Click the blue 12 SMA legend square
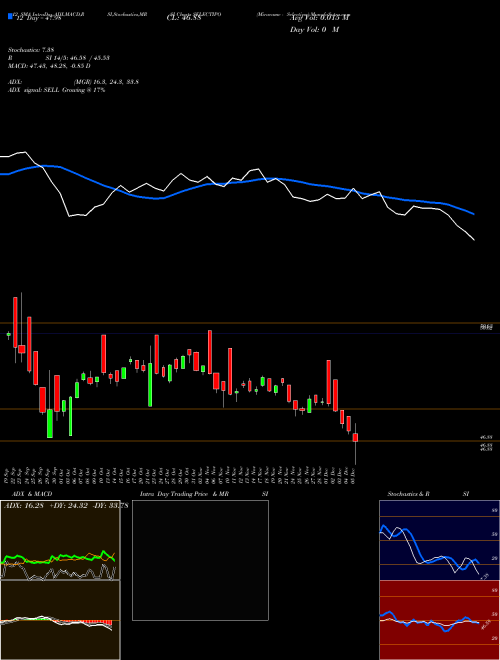500x660 pixels. [10, 16]
